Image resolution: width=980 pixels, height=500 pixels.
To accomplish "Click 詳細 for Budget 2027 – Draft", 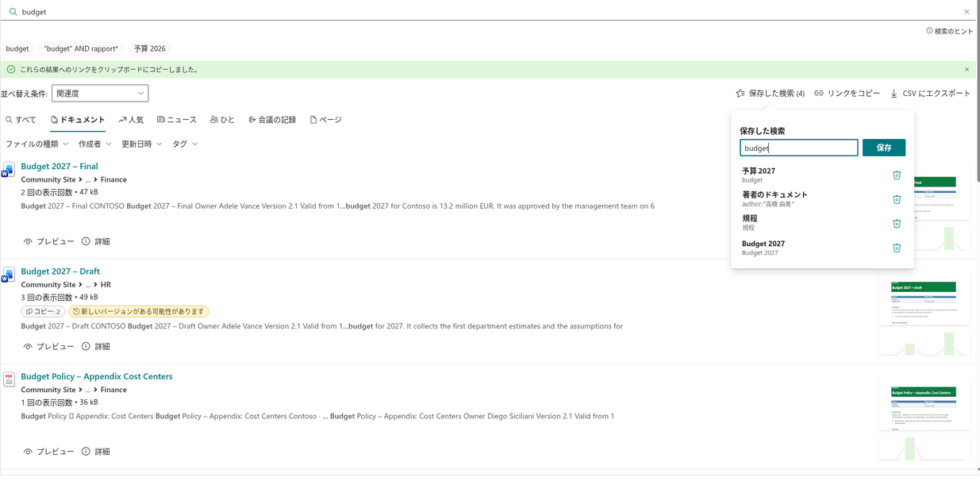I will tap(96, 347).
